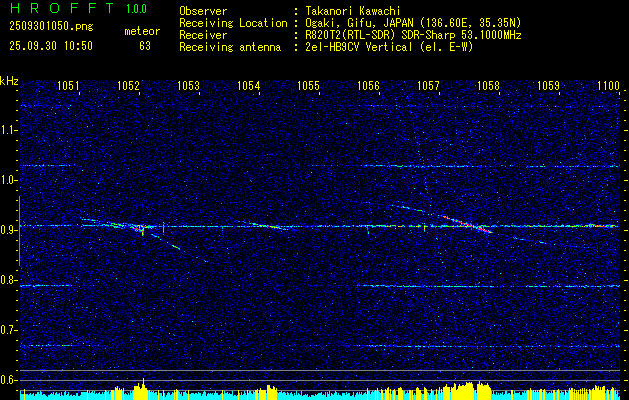Screen dimensions: 629x400
Task: Click frequency label 0.7
Action: point(7,330)
